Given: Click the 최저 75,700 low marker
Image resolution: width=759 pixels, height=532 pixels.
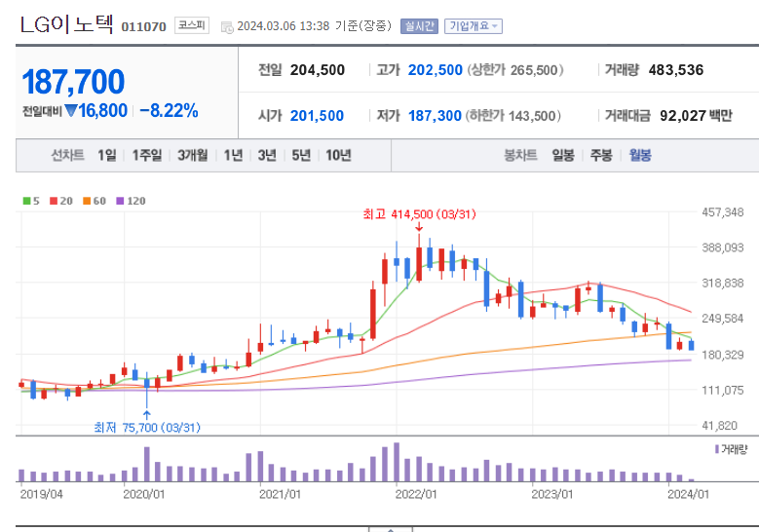Looking at the screenshot, I should pos(147,428).
